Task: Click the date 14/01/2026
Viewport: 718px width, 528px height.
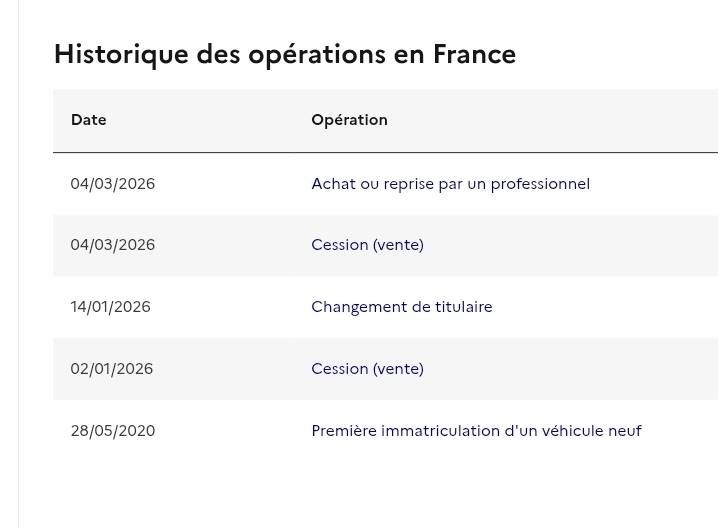Action: [110, 306]
